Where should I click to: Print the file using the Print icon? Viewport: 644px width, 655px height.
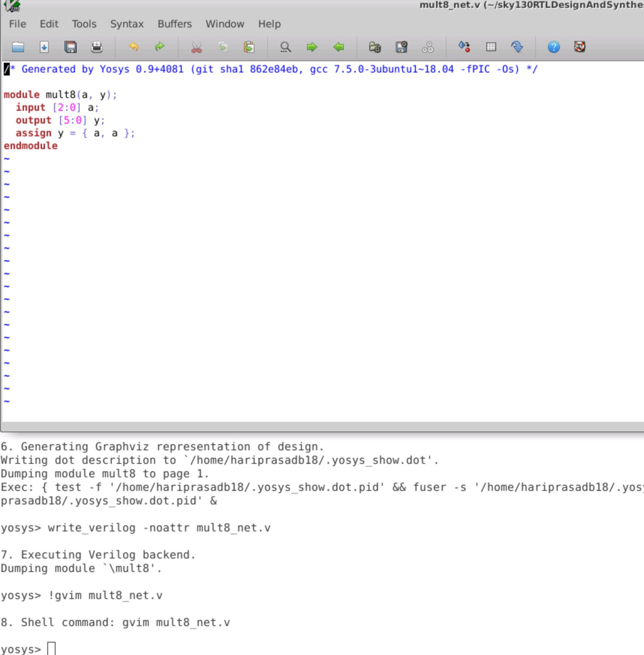96,47
